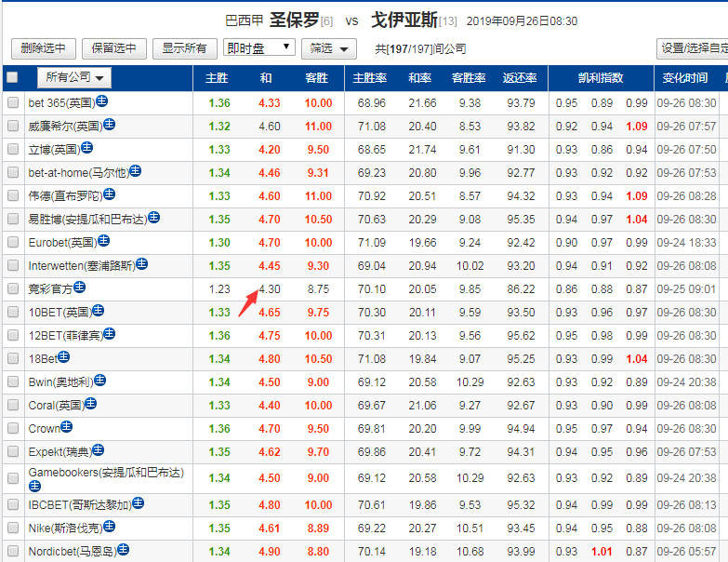This screenshot has width=728, height=562.
Task: Click 18Bet away odds 10.50
Action: (x=318, y=358)
